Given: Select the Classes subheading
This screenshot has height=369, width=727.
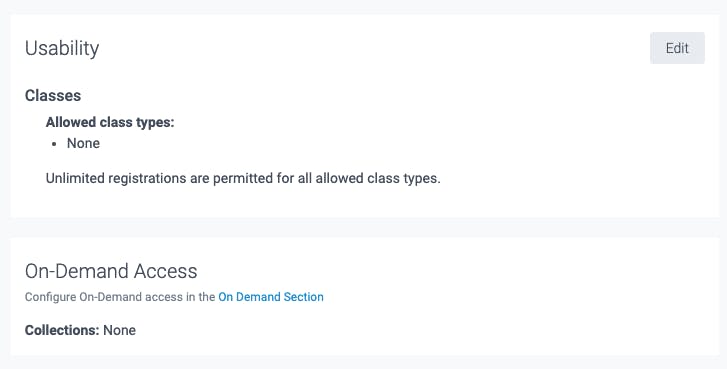Looking at the screenshot, I should pyautogui.click(x=53, y=95).
